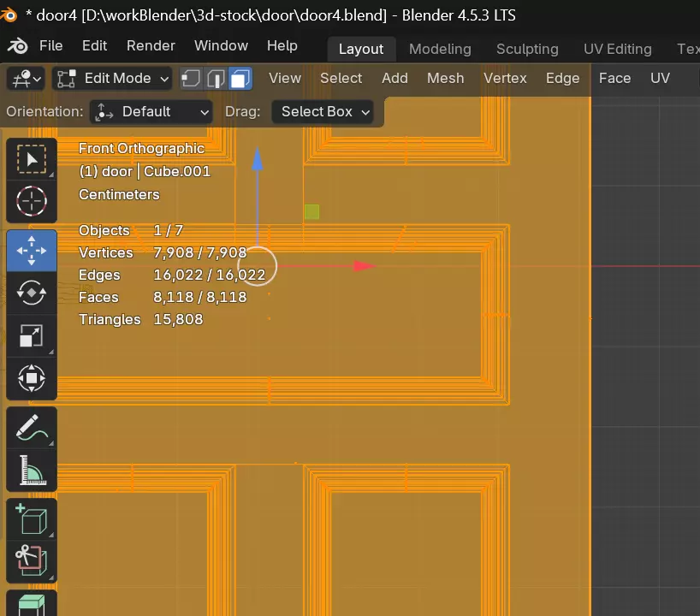The image size is (700, 616).
Task: Click the Front Orthographic view label
Action: [x=141, y=149]
